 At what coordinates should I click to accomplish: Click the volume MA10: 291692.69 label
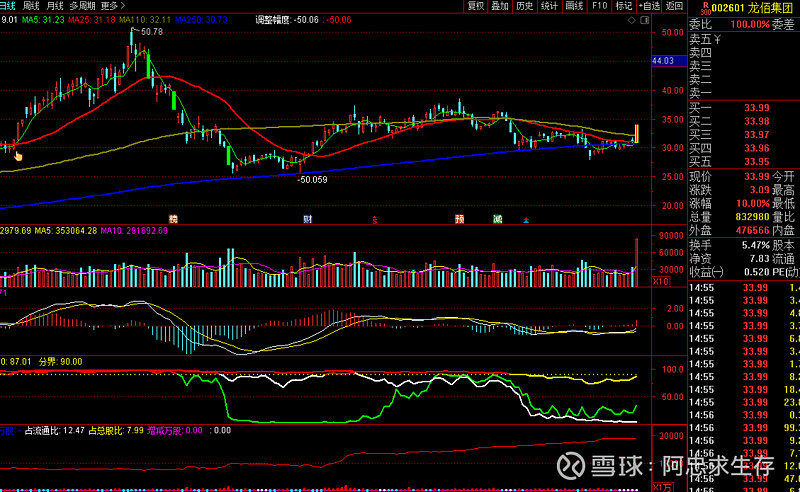pos(134,231)
